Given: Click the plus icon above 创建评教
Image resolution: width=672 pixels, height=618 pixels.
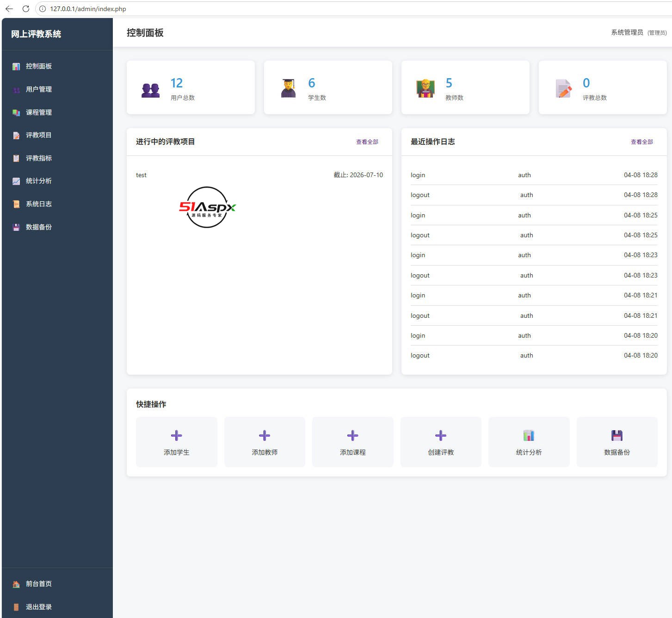Looking at the screenshot, I should [441, 435].
